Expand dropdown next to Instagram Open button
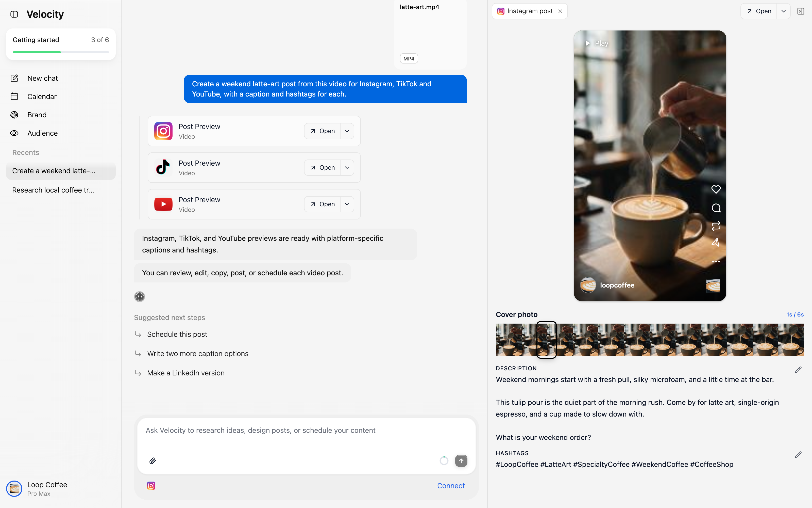 coord(347,131)
